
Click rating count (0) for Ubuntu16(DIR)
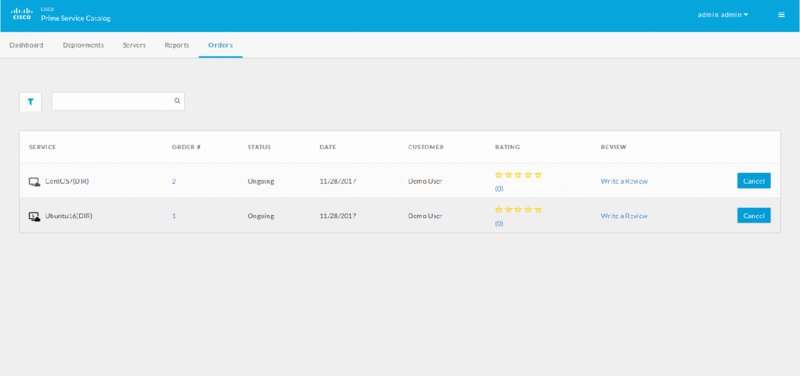click(x=499, y=223)
